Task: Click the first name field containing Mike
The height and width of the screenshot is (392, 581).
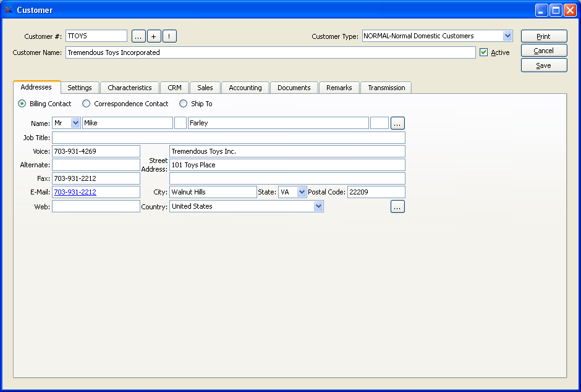Action: 127,123
